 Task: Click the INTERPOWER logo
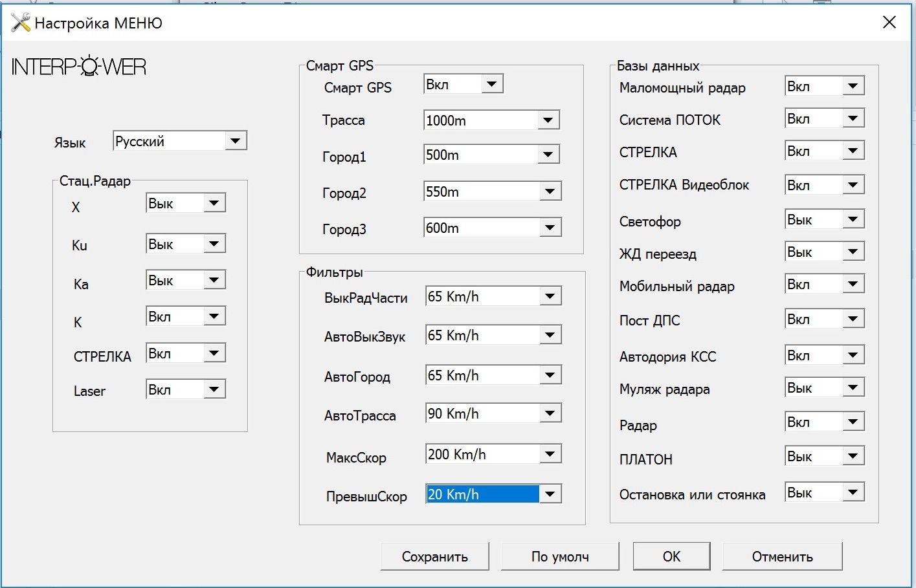(x=79, y=67)
